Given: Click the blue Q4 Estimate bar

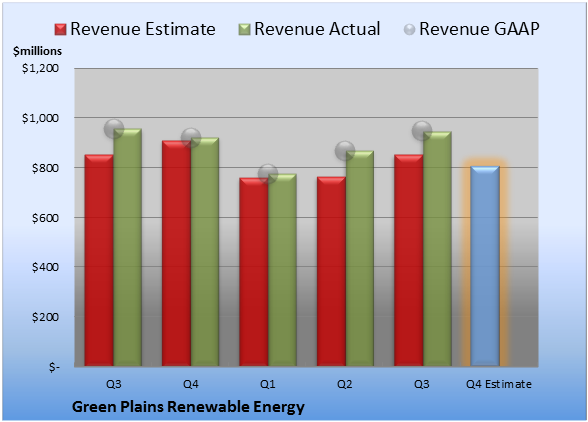Looking at the screenshot, I should tap(485, 266).
